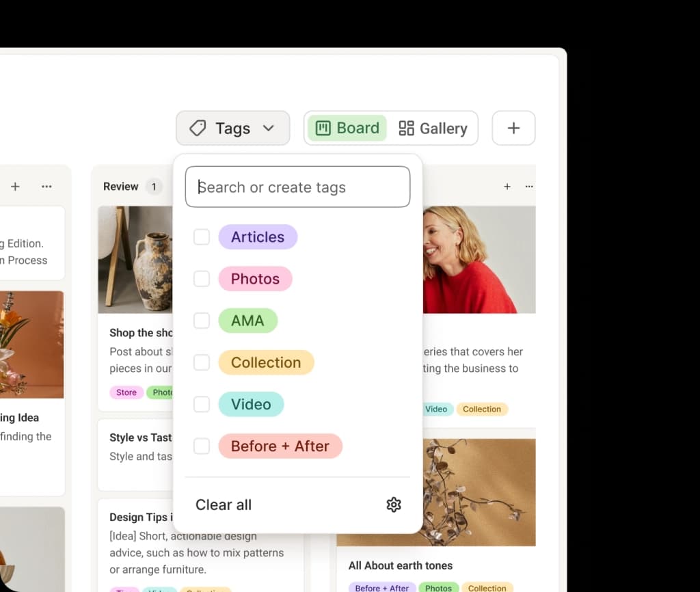Click Clear all to reset tag filters
700x592 pixels.
(223, 504)
